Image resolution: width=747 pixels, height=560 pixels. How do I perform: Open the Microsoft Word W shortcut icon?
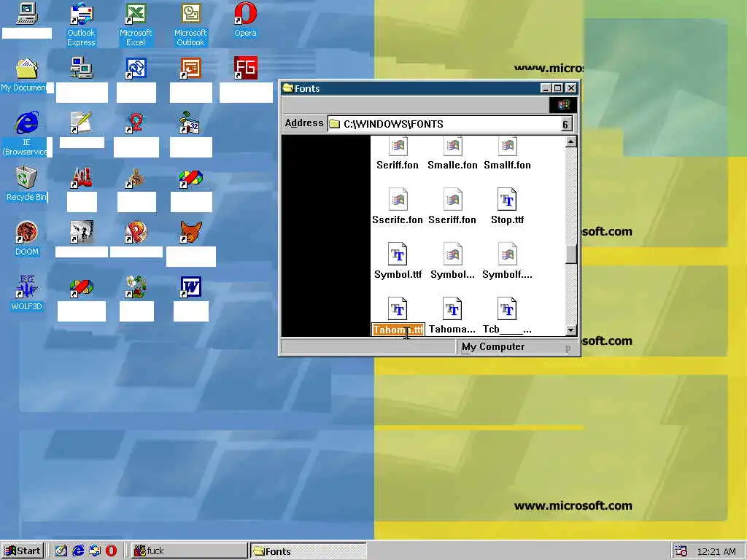point(190,287)
